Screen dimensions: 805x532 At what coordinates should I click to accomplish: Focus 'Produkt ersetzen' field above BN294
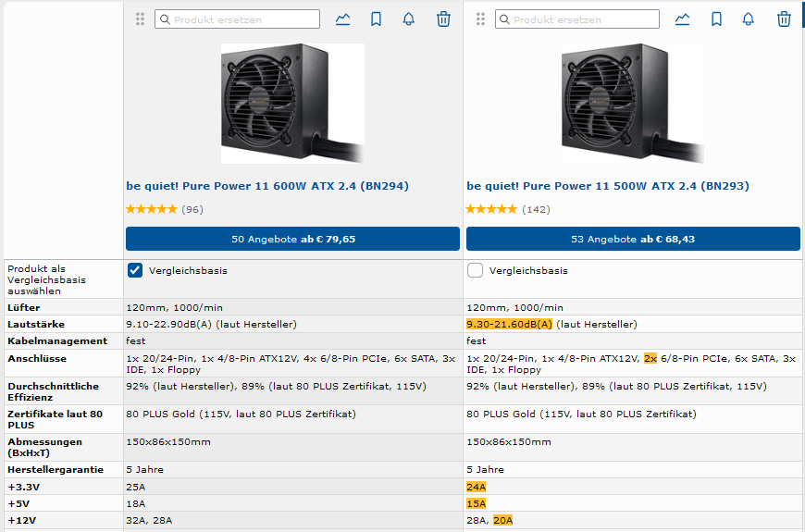click(237, 19)
